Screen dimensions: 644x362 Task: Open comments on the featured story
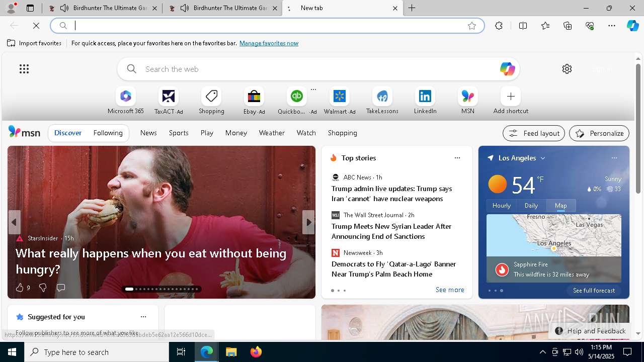(x=61, y=288)
